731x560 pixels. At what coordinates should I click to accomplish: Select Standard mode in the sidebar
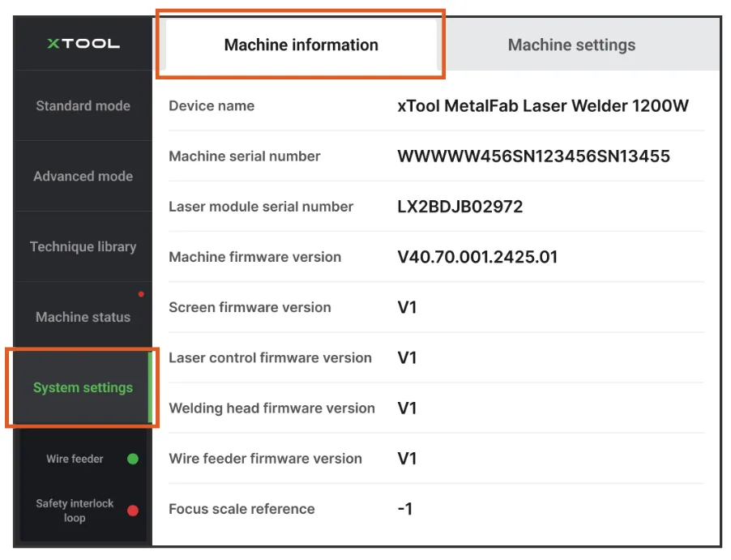click(x=83, y=106)
